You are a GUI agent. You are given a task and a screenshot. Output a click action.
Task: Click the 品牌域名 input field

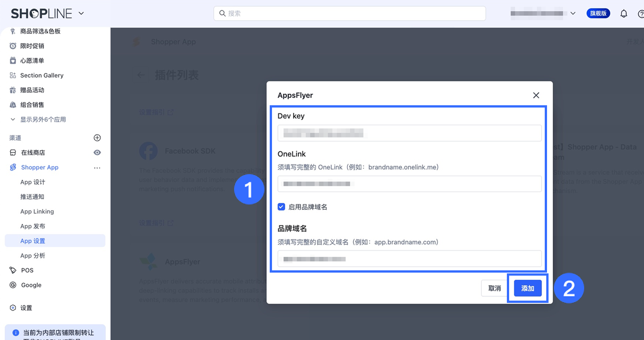410,259
